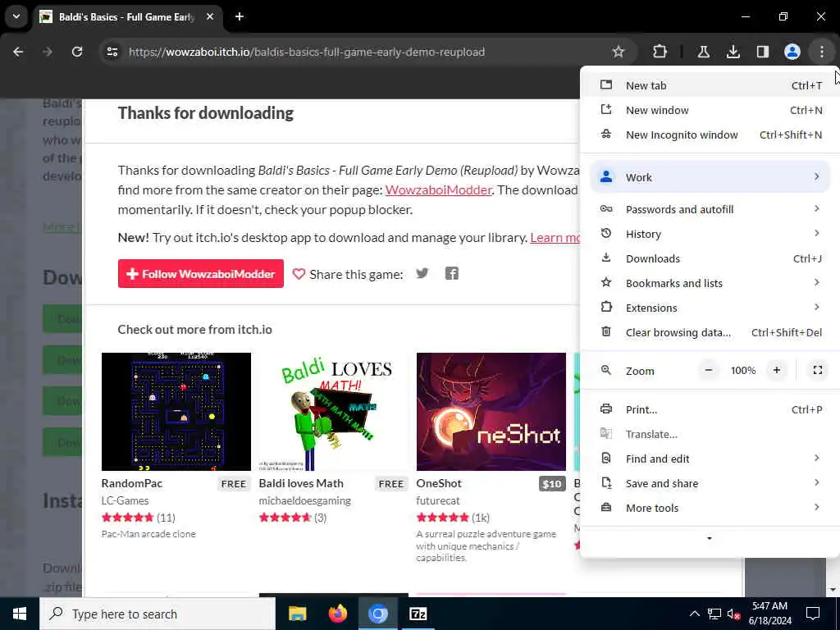Choose Clear browsing data option
The image size is (840, 630).
click(x=710, y=332)
